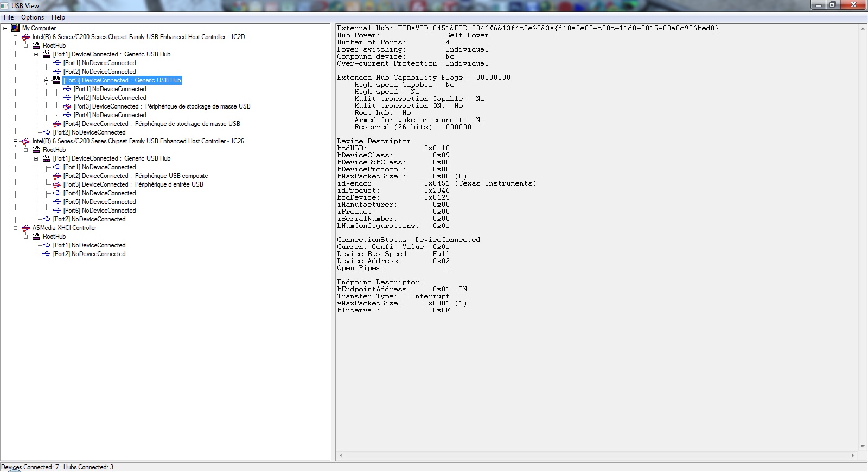The height and width of the screenshot is (472, 868).
Task: Collapse RootHub under the ASMedia controller
Action: [x=26, y=237]
